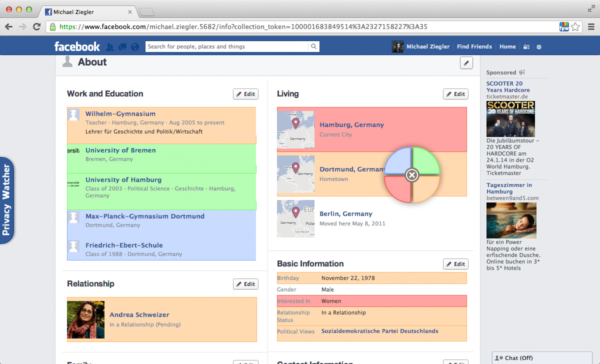Select the green quadrant of color wheel
600x364 pixels.
point(425,161)
